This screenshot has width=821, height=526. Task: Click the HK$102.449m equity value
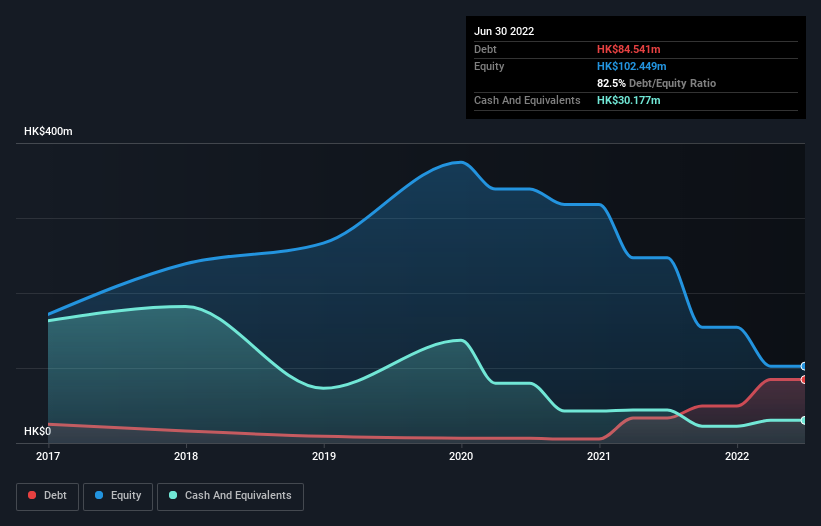[631, 66]
